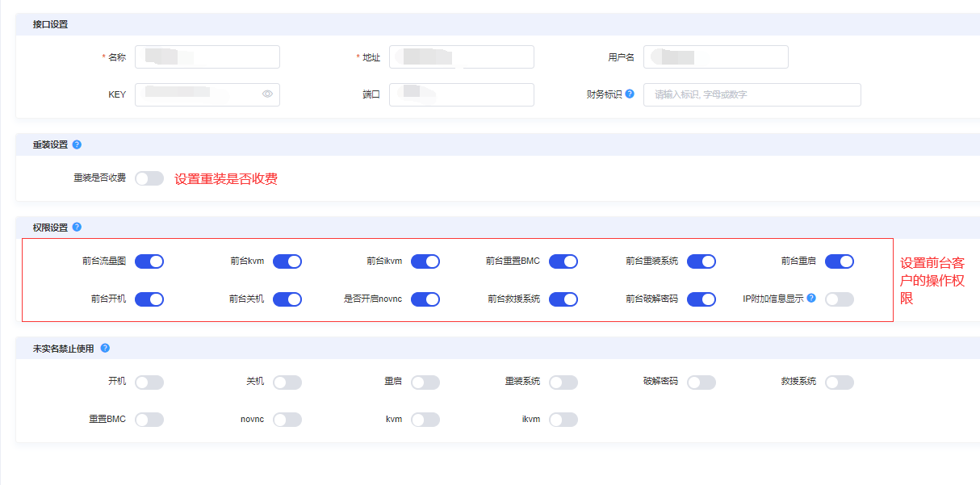This screenshot has height=485, width=980.
Task: Disable the 前台重启 switch
Action: [840, 261]
